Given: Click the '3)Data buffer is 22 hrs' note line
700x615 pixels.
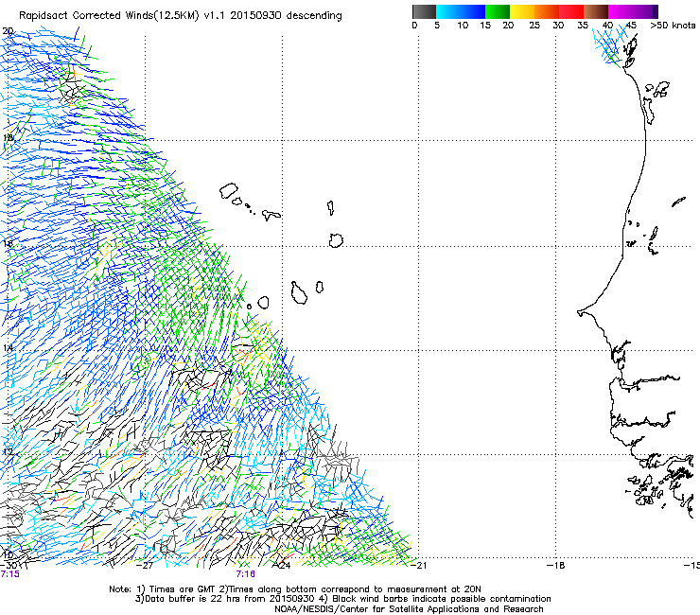Looking at the screenshot, I should 342,599.
